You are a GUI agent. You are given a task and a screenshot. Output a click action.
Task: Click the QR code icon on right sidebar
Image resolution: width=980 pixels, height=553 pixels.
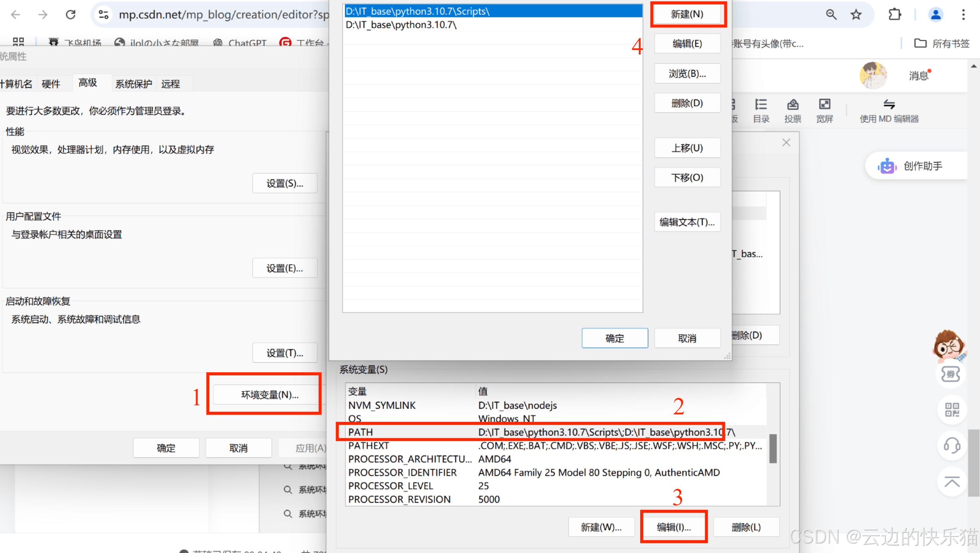click(952, 409)
